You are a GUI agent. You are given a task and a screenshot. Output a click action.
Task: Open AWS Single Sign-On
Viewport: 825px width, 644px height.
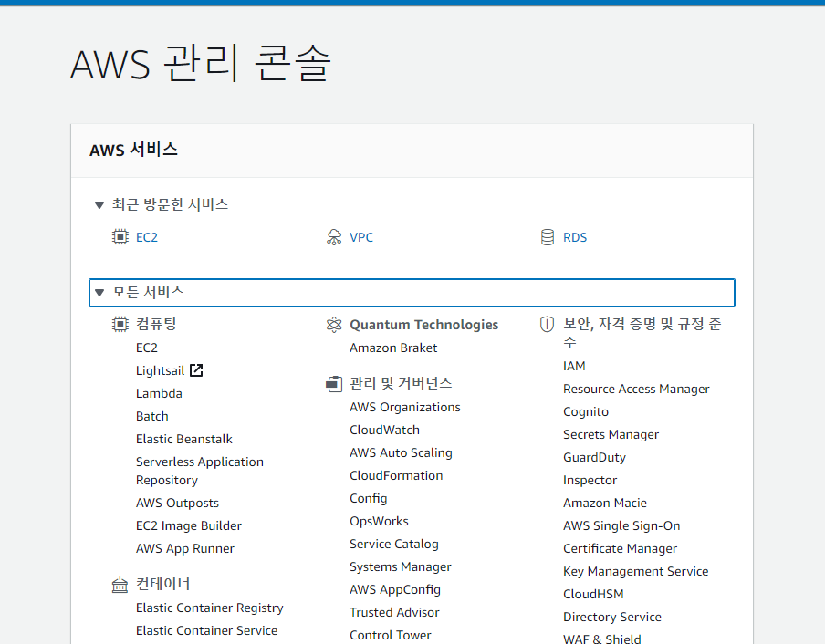[621, 525]
